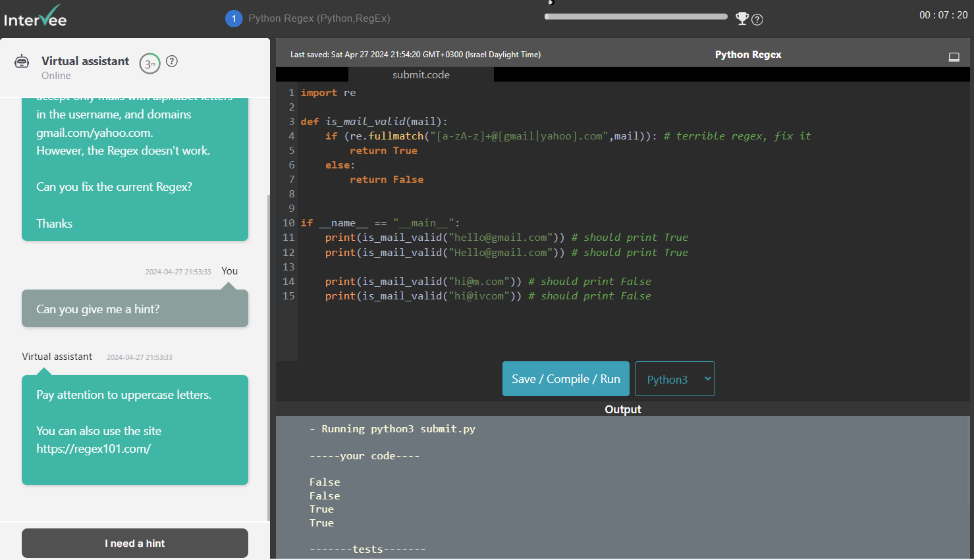Click the 'I need a hint' button
The height and width of the screenshot is (560, 974).
134,543
